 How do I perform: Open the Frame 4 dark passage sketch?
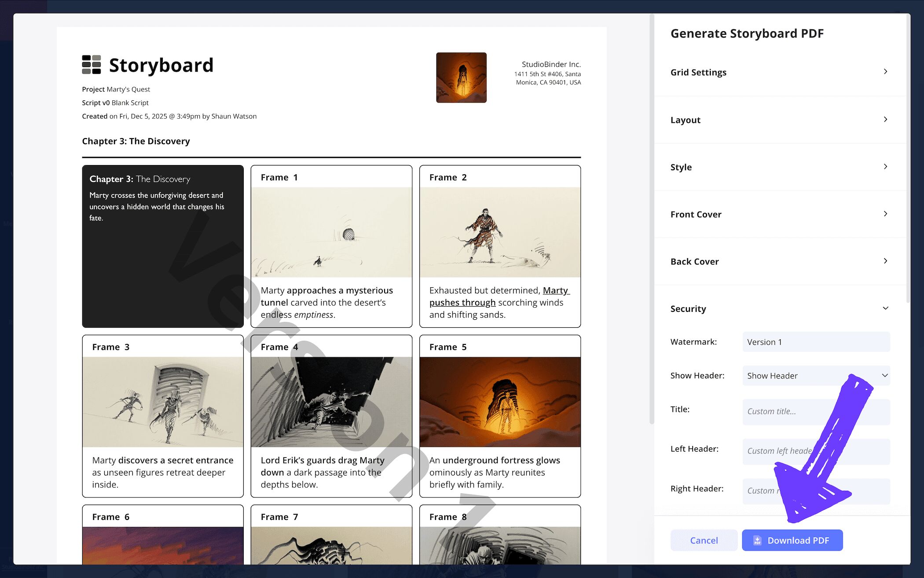[331, 401]
